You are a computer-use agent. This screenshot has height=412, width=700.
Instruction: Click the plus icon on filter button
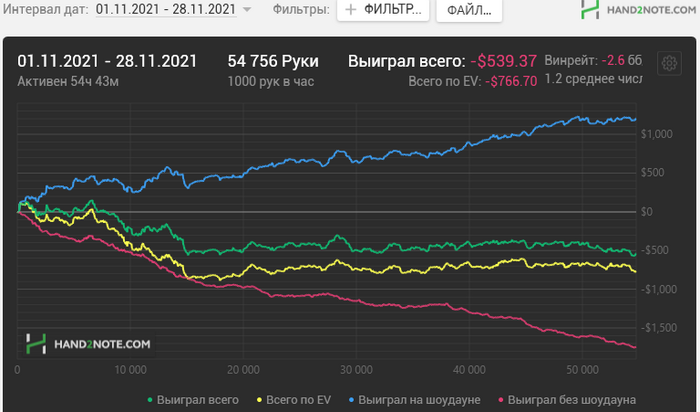[351, 9]
